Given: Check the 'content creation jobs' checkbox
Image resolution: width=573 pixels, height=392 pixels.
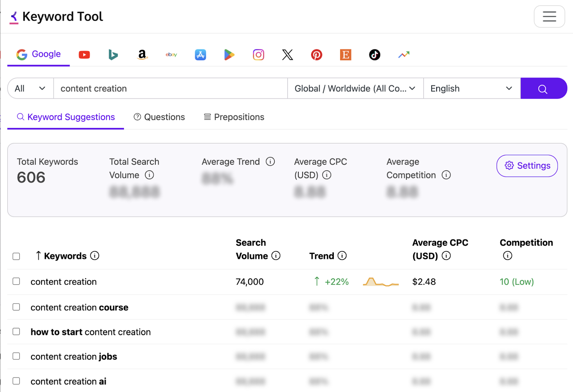Looking at the screenshot, I should (x=16, y=356).
